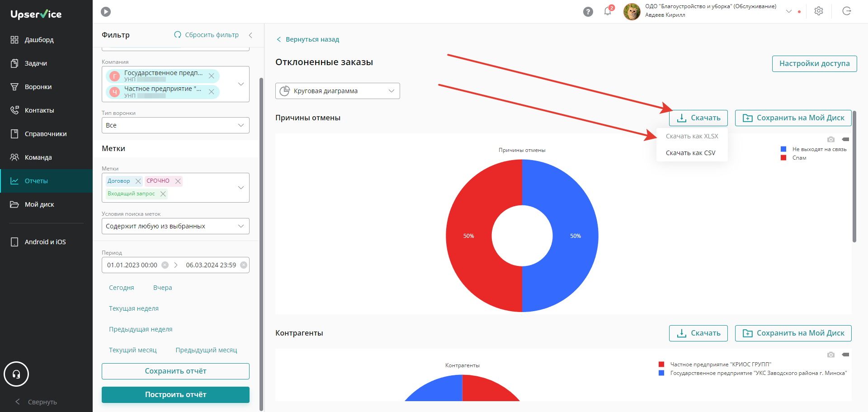Select Текущий месяц period
The image size is (868, 412).
tap(133, 350)
